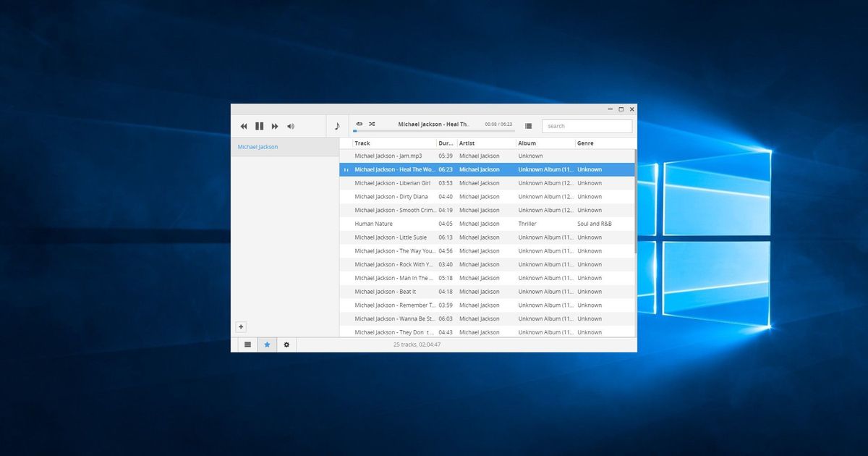Click the music note artwork placeholder

[x=337, y=125]
